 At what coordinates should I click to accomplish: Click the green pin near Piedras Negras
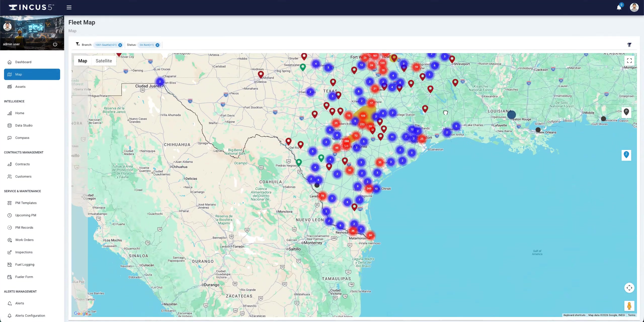pos(299,162)
